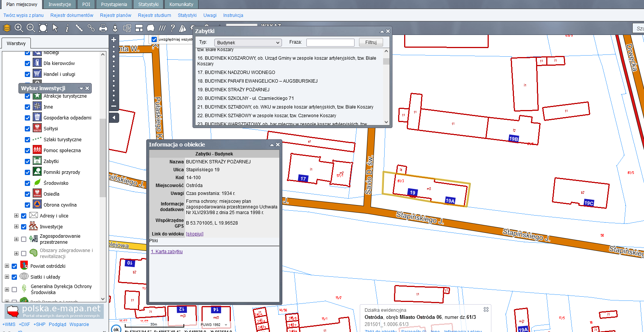
Task: Switch to the Statystyki tab
Action: pos(148,5)
